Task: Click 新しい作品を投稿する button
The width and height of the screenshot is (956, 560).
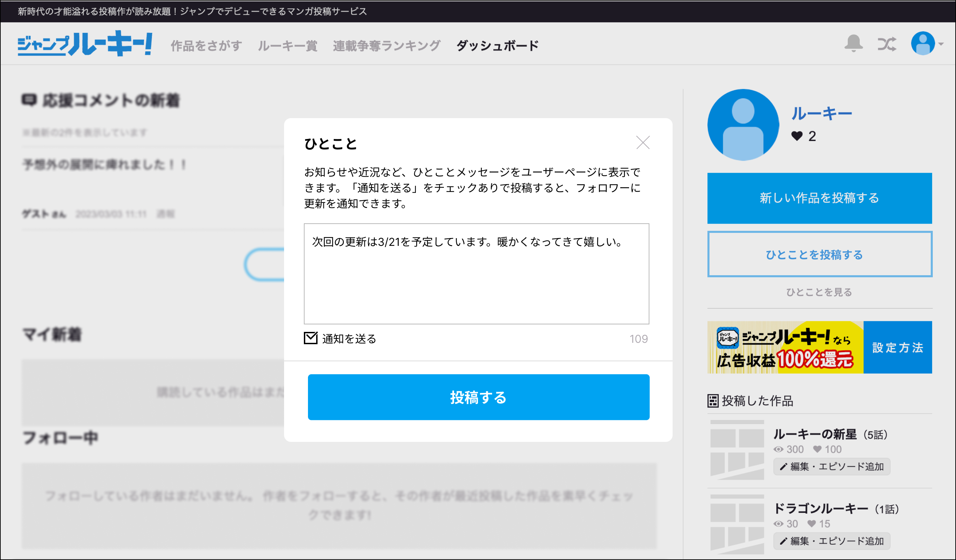Action: pyautogui.click(x=819, y=198)
